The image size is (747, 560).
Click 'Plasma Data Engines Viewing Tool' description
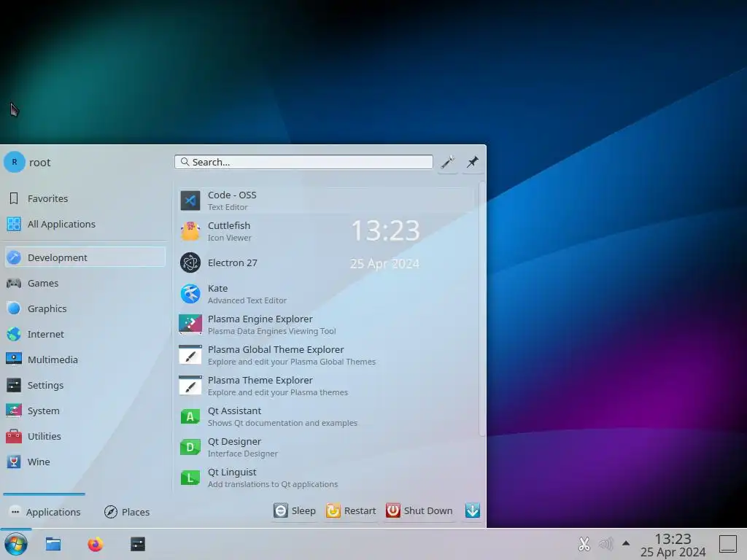click(x=271, y=331)
